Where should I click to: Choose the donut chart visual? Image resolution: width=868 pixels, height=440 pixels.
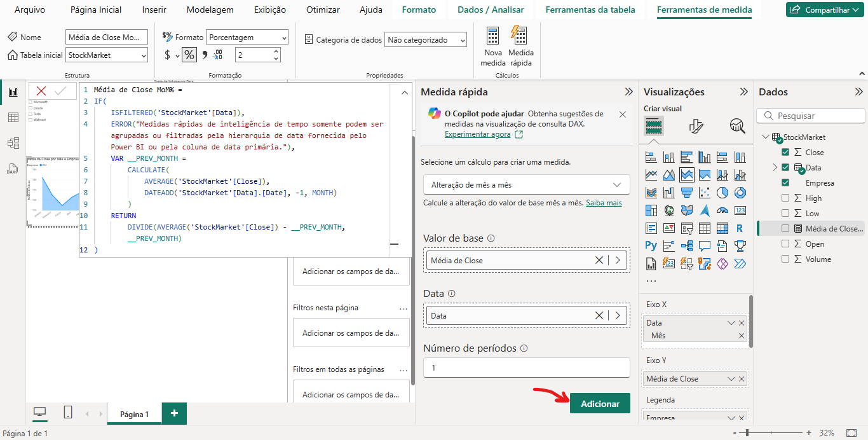point(740,192)
